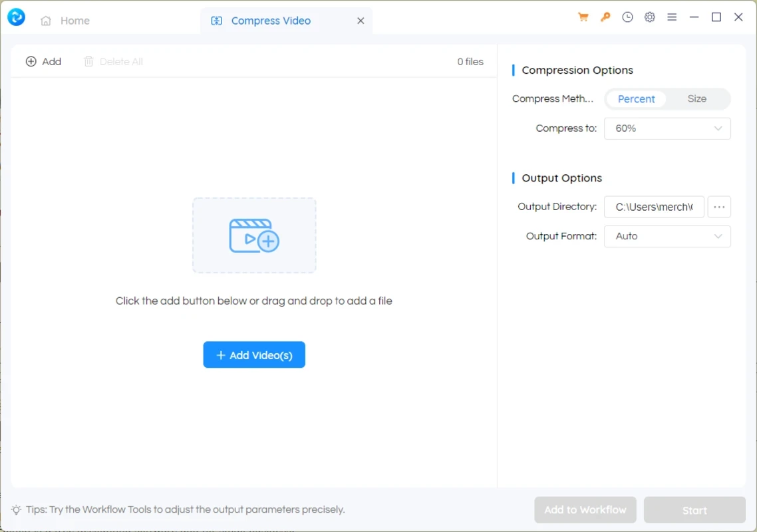Go to the Home tab
The width and height of the screenshot is (757, 532).
(65, 21)
